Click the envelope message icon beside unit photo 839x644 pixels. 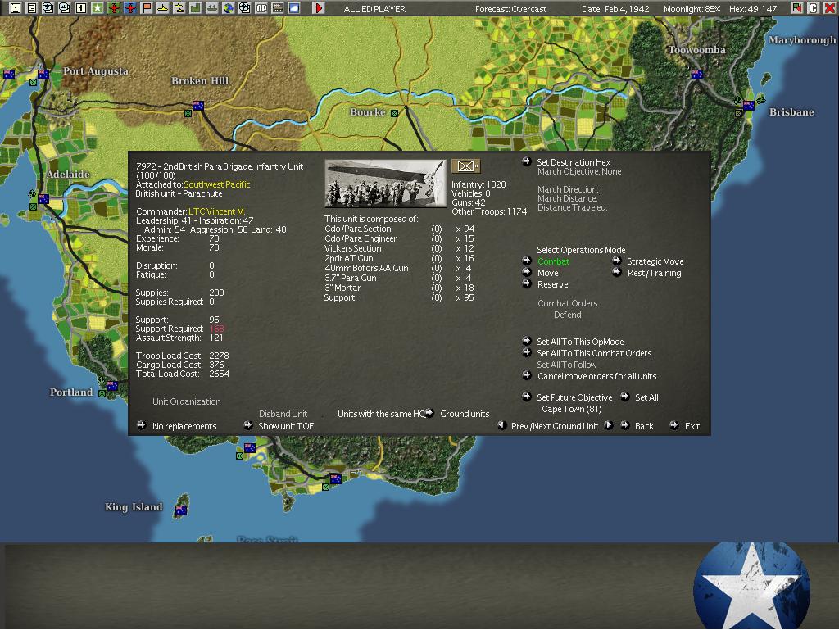(466, 166)
